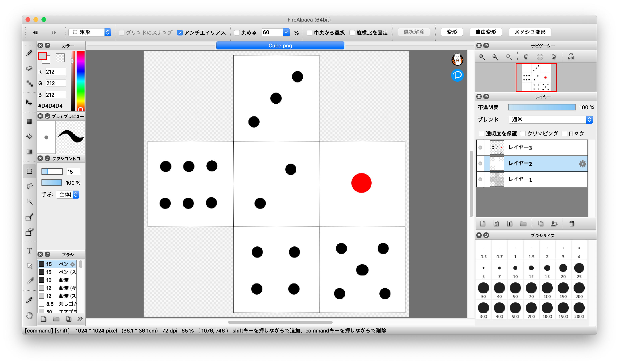Disable the アンチエイリアス checkbox
This screenshot has height=364, width=619.
point(180,33)
